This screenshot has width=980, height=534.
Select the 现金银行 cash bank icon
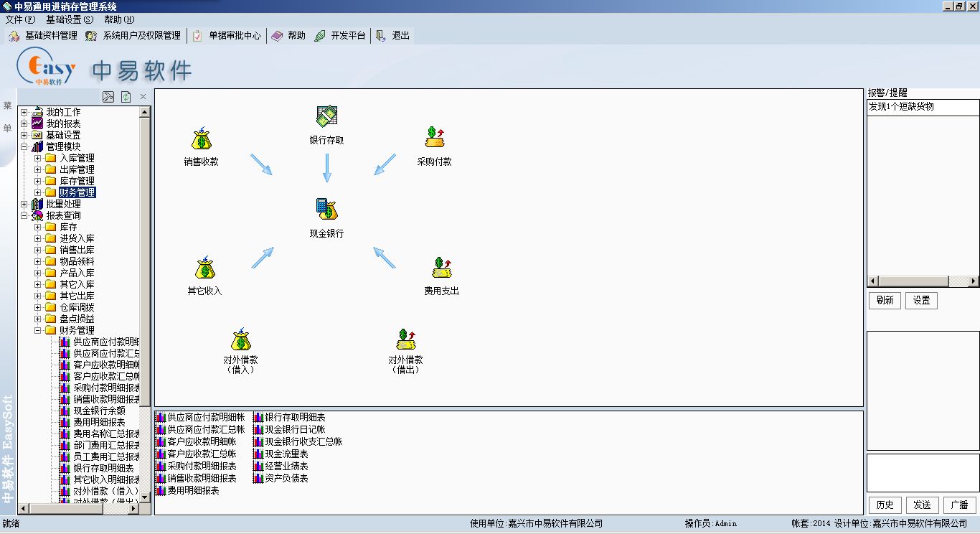point(326,210)
